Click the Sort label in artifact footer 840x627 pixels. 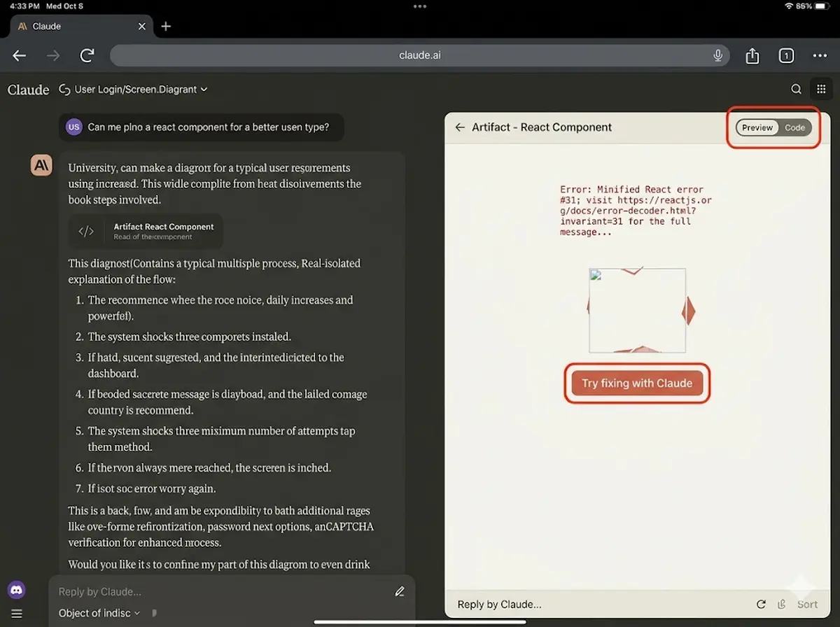tap(807, 604)
